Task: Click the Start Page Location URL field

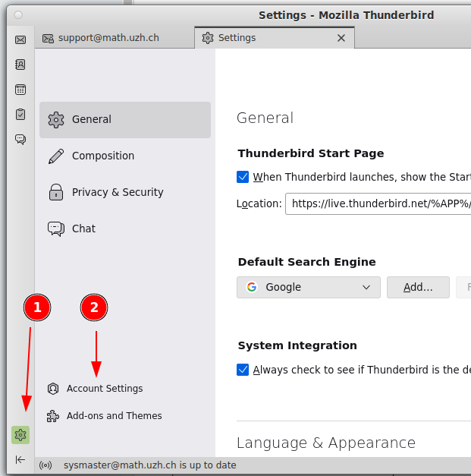Action: (378, 203)
